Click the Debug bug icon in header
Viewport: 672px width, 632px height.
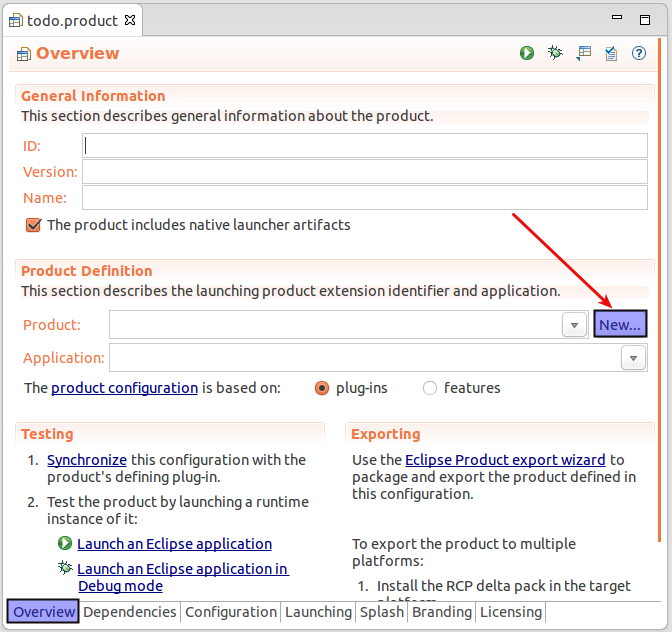click(x=555, y=53)
